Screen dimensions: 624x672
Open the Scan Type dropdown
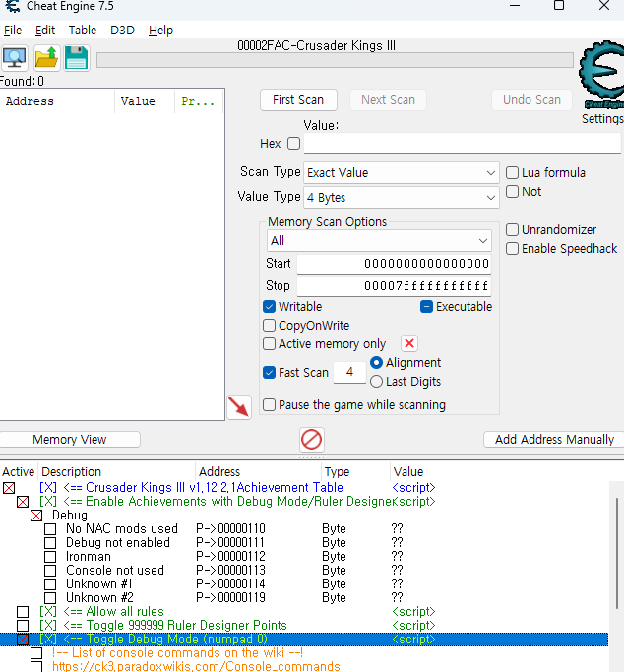pos(402,173)
